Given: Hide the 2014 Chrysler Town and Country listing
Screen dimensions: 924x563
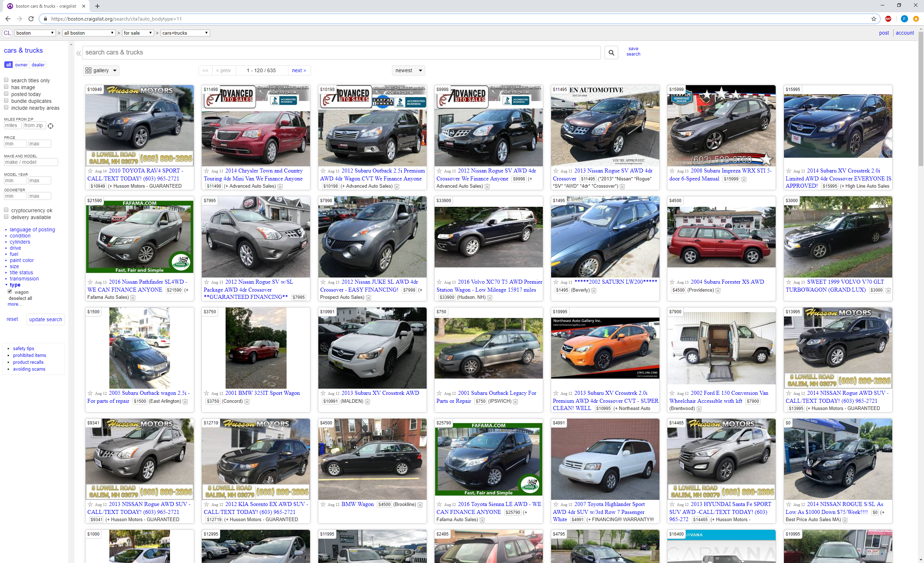Looking at the screenshot, I should [280, 186].
